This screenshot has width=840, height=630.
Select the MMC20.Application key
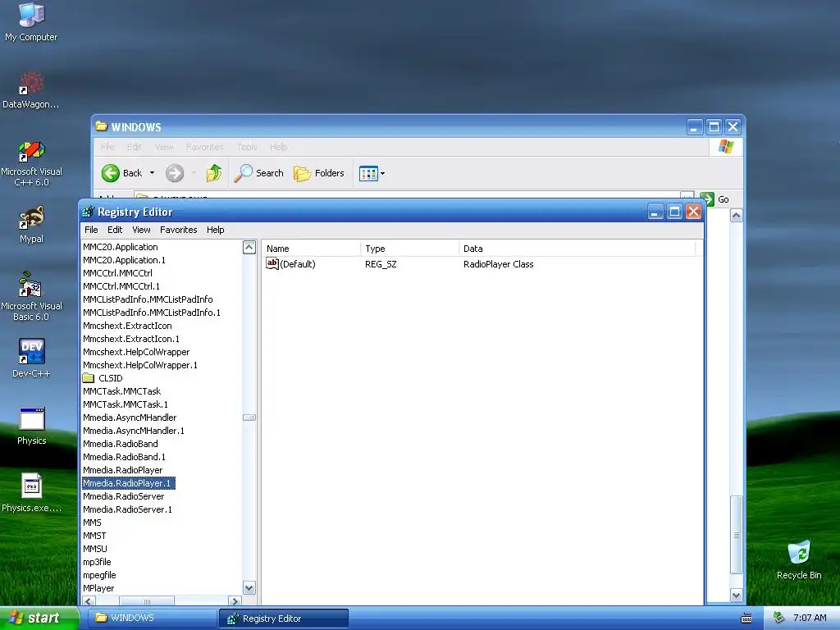point(121,247)
